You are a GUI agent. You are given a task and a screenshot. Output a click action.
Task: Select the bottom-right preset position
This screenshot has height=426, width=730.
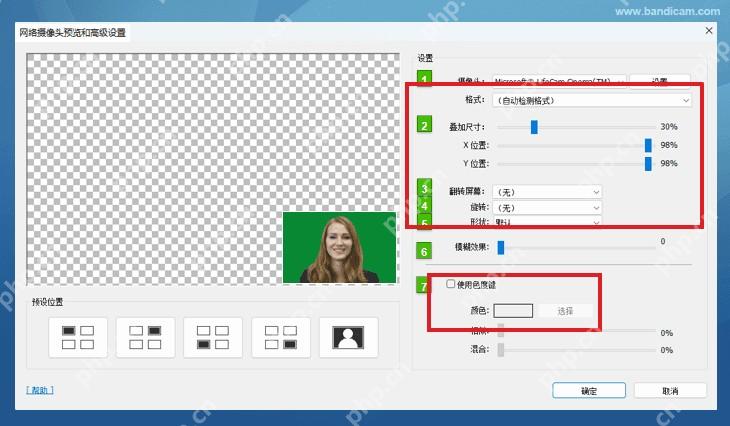click(281, 338)
